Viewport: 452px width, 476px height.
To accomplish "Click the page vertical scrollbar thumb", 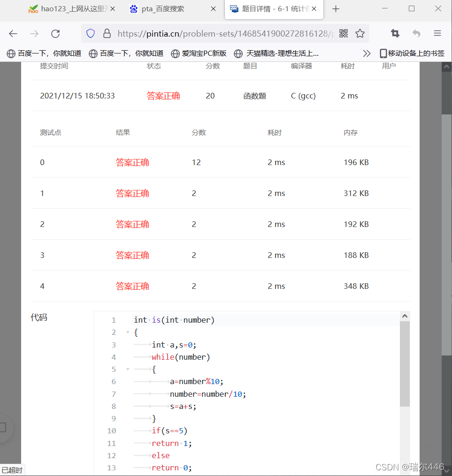I will [x=446, y=234].
